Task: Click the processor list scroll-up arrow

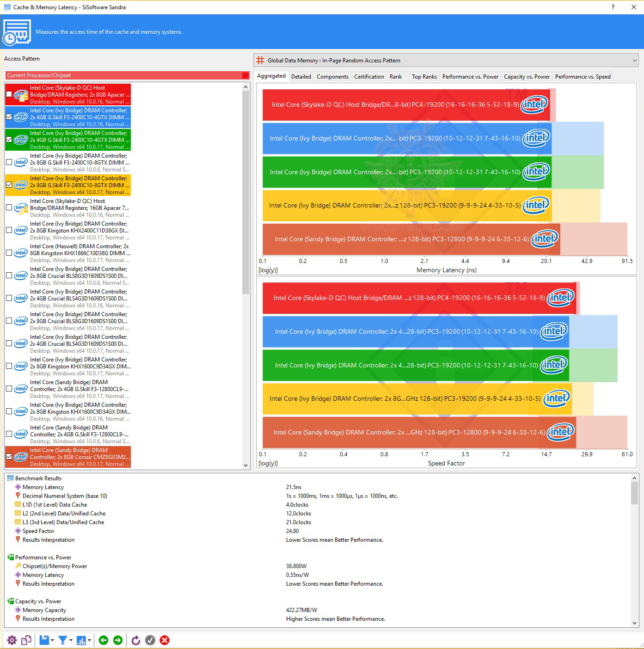Action: (x=245, y=87)
